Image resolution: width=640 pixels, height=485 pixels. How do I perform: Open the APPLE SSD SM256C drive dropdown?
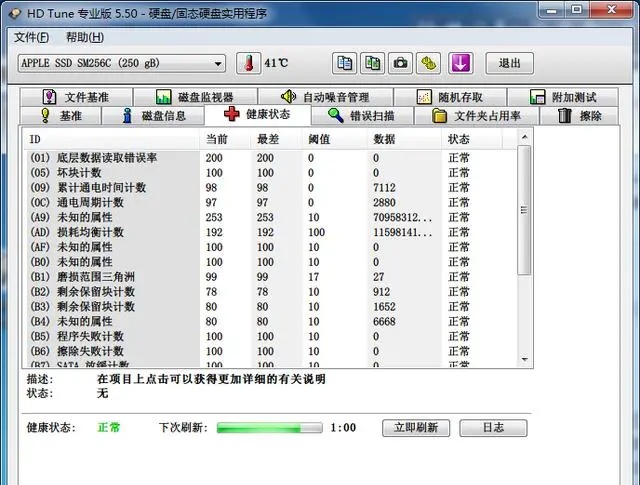[122, 64]
